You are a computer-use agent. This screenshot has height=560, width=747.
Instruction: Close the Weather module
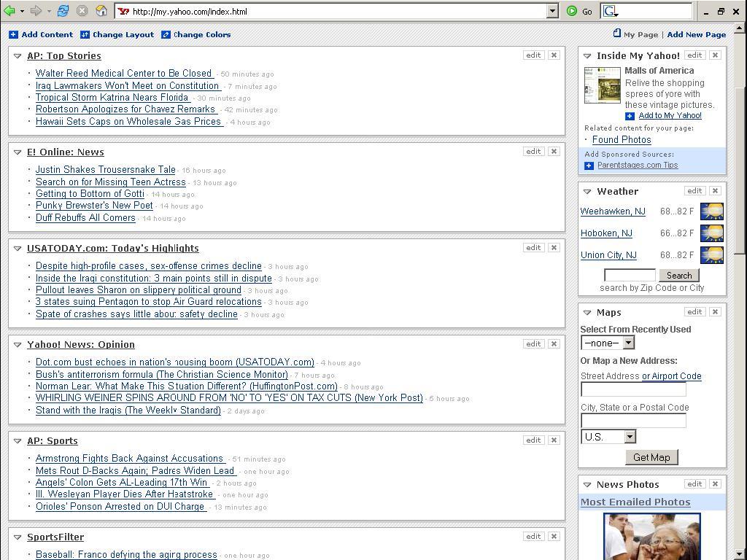(715, 191)
